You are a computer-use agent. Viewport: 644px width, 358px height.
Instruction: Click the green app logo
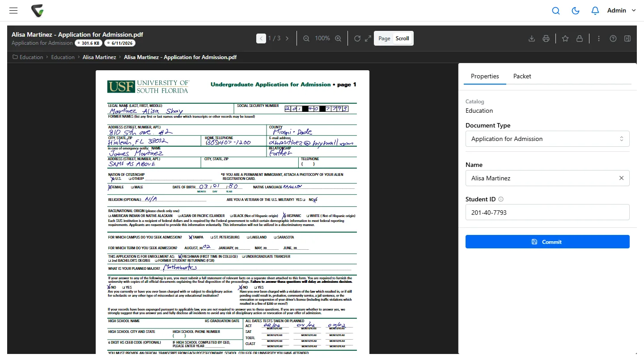(x=38, y=10)
